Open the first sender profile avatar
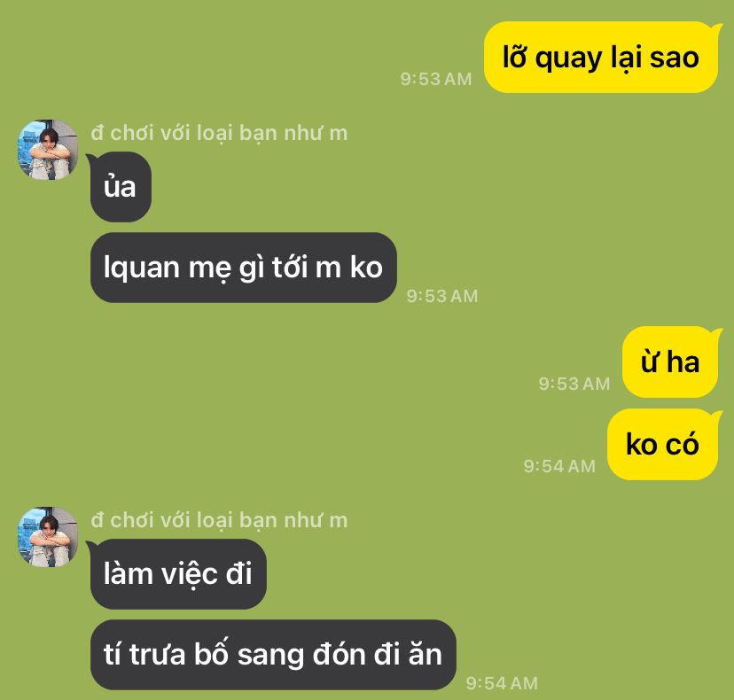Viewport: 734px width, 700px height. (48, 149)
